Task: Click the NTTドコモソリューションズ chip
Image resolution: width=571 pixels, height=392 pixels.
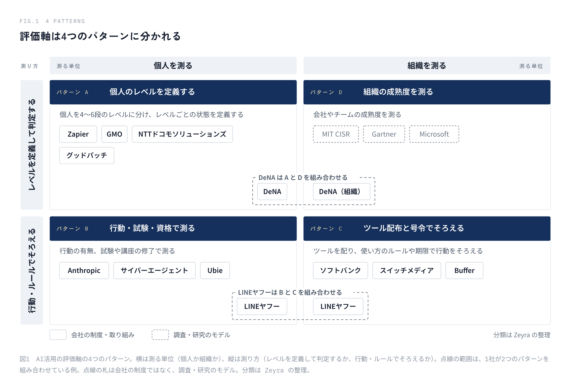Action: pyautogui.click(x=182, y=134)
